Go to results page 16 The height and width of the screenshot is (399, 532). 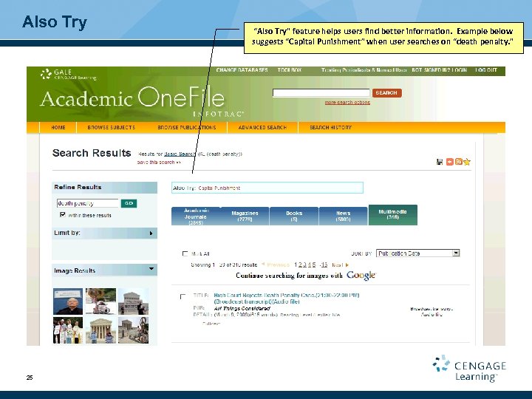[x=324, y=265]
